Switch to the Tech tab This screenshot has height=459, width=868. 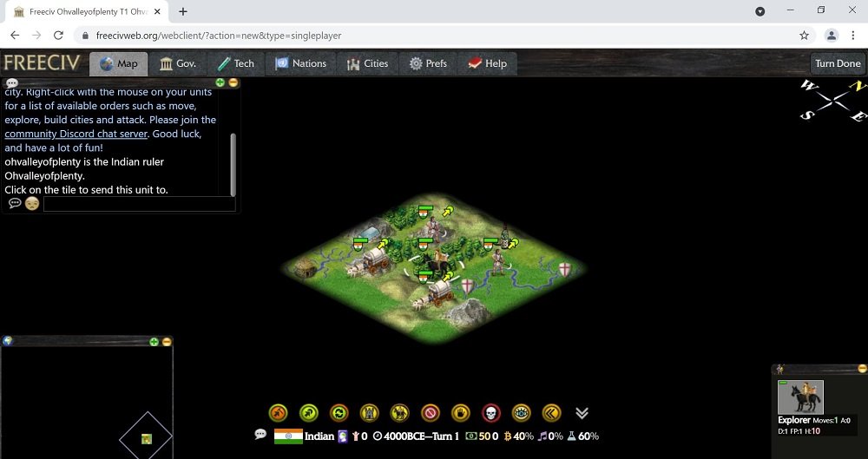point(236,63)
